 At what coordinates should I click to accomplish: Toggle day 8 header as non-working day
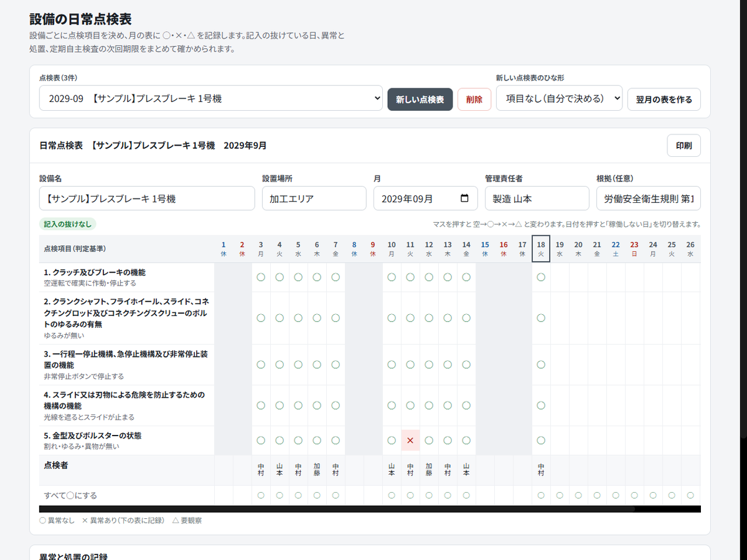354,249
